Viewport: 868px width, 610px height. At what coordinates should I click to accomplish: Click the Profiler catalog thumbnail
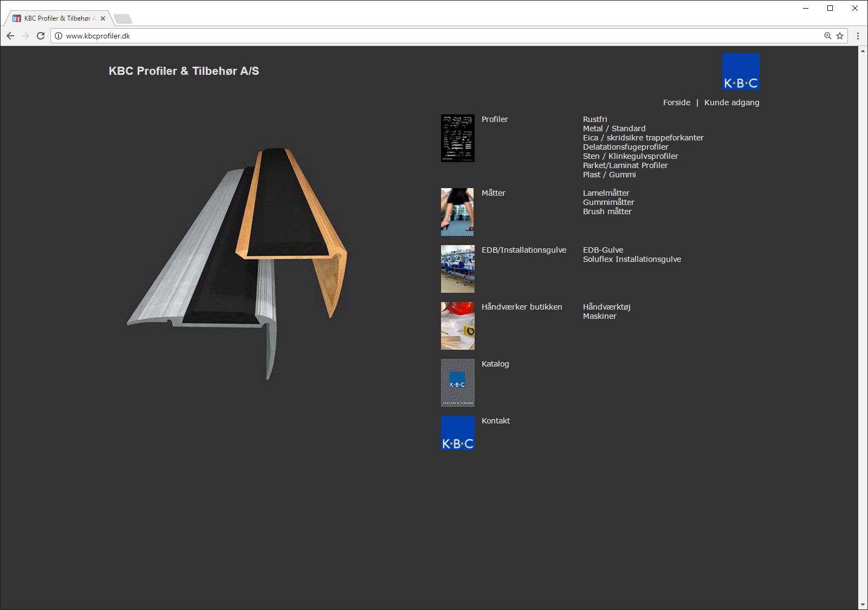[x=458, y=138]
